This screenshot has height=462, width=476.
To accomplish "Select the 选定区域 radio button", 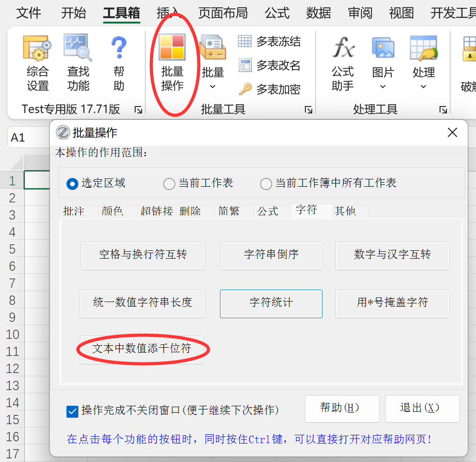I will (72, 184).
